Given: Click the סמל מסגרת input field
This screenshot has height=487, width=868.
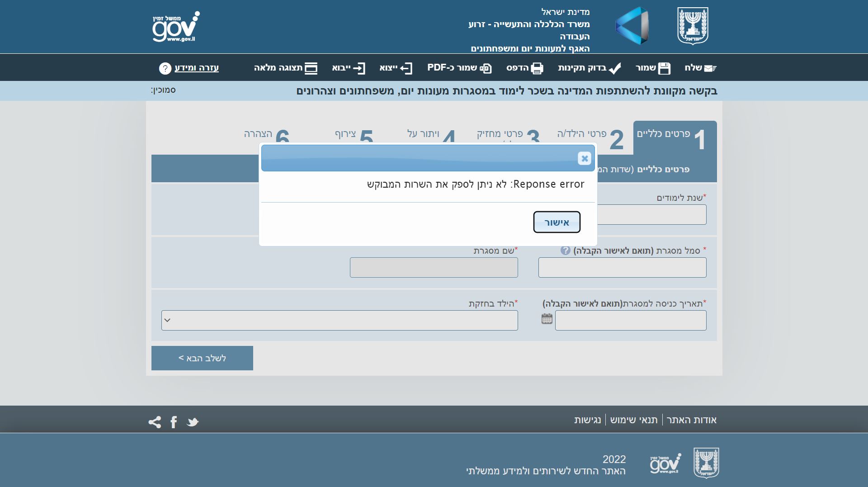Looking at the screenshot, I should 622,268.
